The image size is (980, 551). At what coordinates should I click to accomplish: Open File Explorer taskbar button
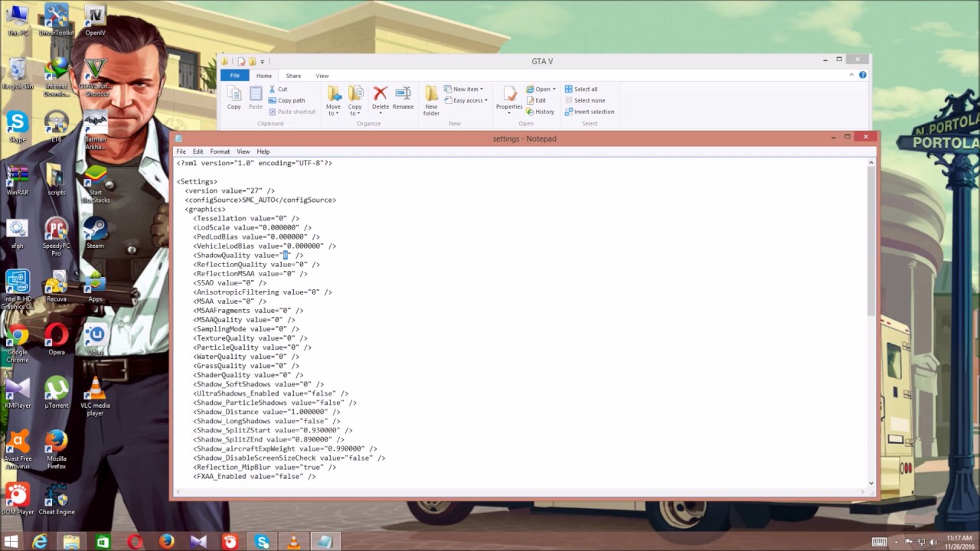(71, 542)
